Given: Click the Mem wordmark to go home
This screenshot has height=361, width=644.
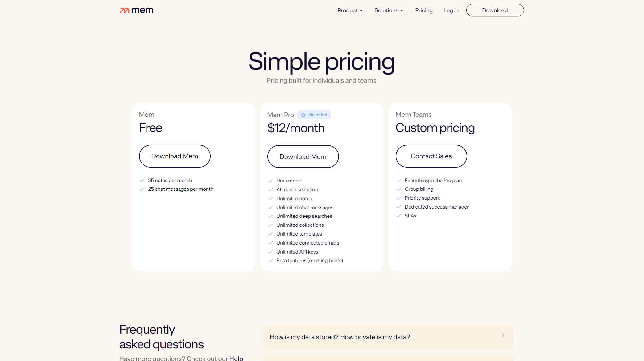Looking at the screenshot, I should [x=142, y=10].
